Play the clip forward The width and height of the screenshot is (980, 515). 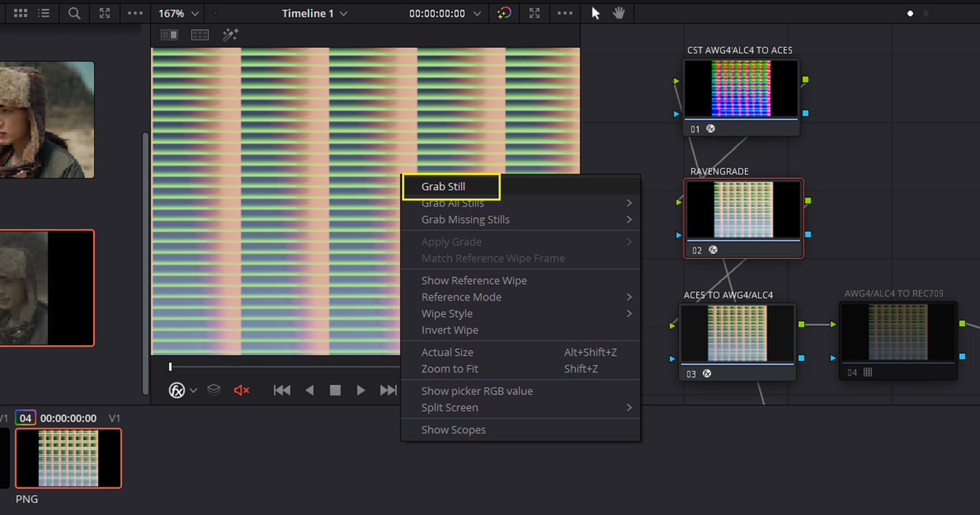click(x=361, y=390)
